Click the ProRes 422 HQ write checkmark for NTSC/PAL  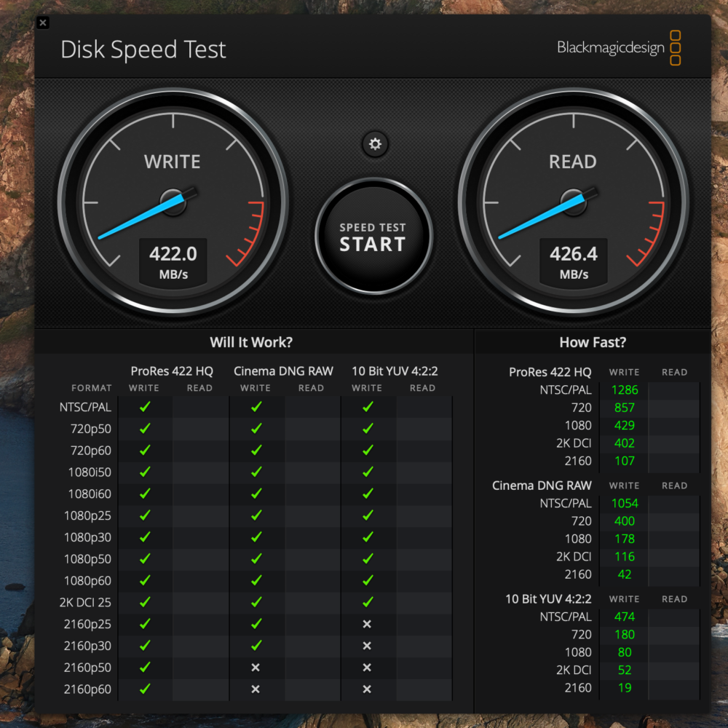click(x=145, y=407)
